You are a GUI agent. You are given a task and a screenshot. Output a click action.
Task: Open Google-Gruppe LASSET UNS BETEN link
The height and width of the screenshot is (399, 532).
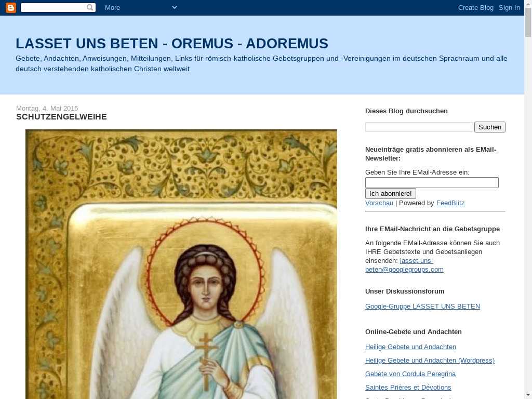(422, 307)
